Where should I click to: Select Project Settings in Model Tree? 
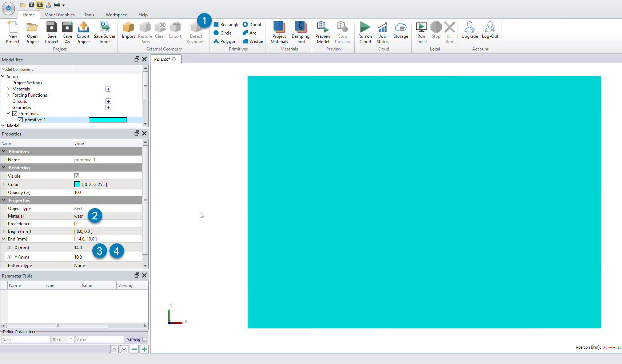[27, 83]
